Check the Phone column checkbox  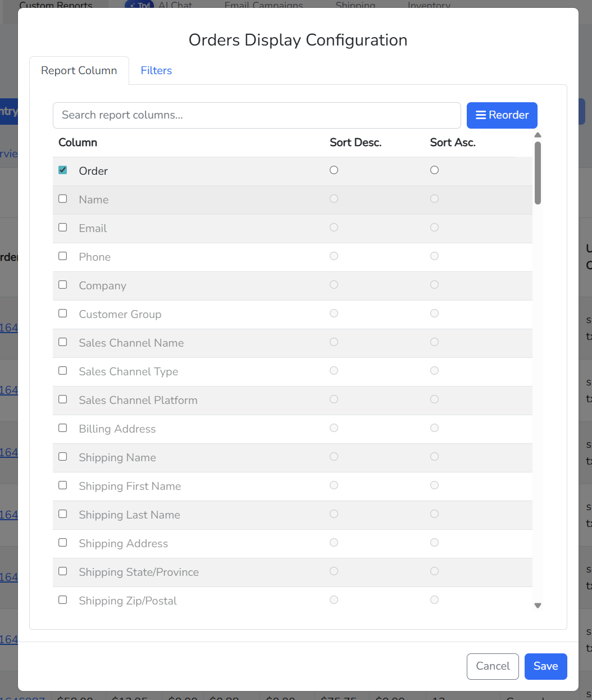coord(62,256)
